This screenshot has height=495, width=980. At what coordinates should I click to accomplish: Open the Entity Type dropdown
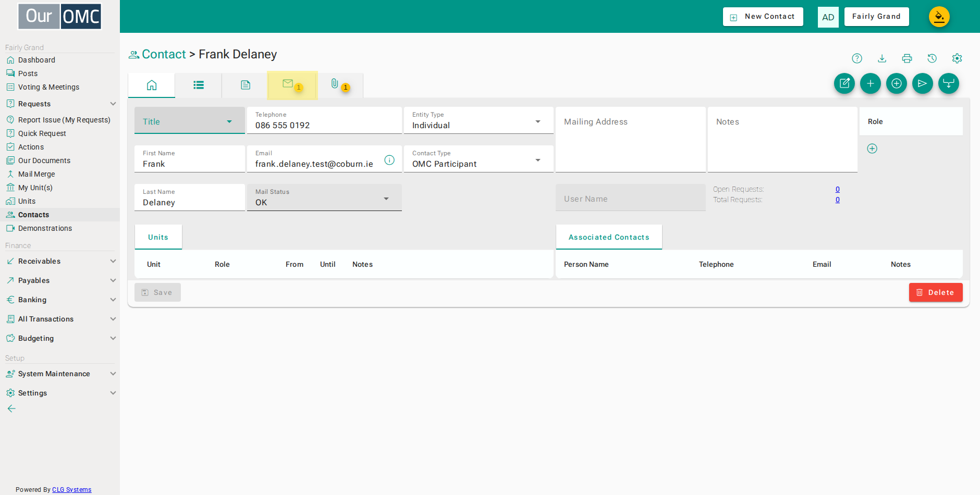(x=479, y=120)
